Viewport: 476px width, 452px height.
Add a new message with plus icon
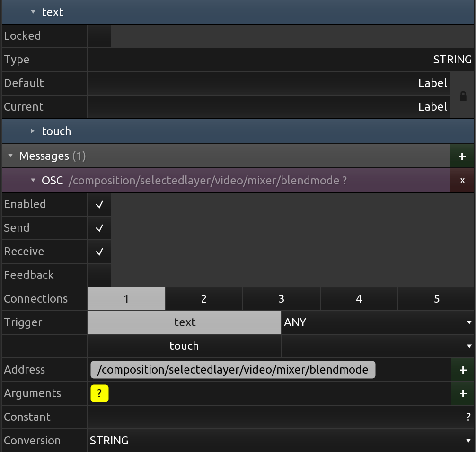[462, 156]
